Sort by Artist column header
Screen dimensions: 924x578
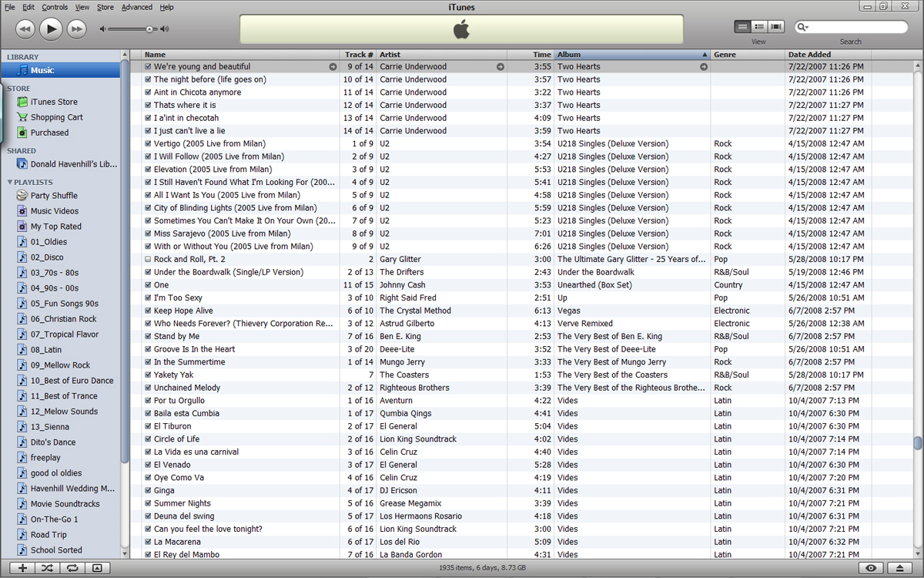[442, 55]
